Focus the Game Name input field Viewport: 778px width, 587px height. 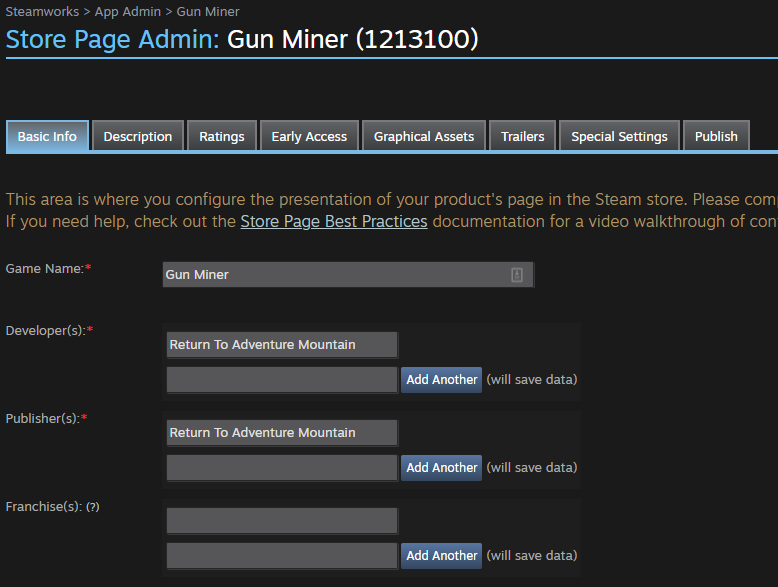pos(348,274)
